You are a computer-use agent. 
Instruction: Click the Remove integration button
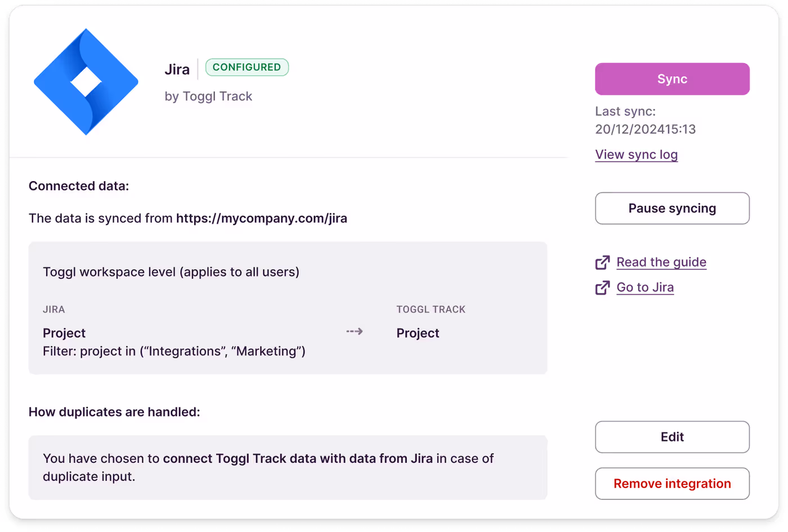pos(672,484)
